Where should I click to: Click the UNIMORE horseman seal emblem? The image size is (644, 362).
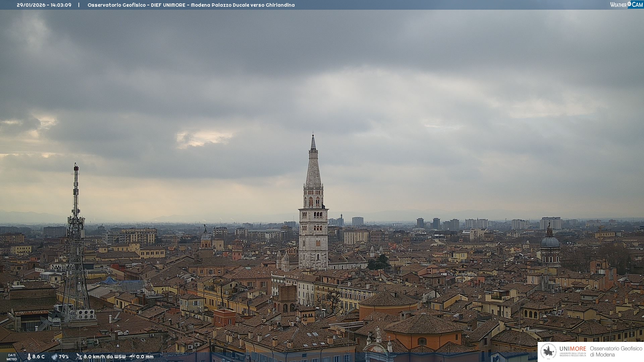(x=549, y=351)
